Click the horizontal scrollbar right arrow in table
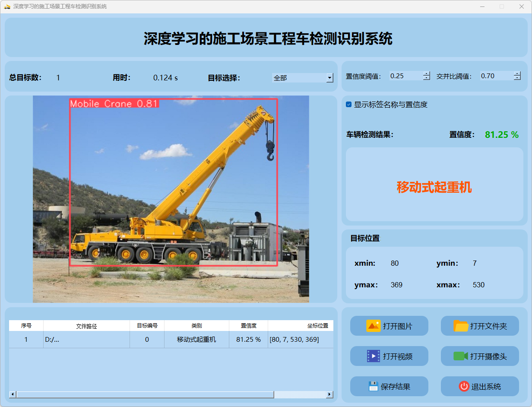Screen dimensions: 532x407 tap(329, 394)
